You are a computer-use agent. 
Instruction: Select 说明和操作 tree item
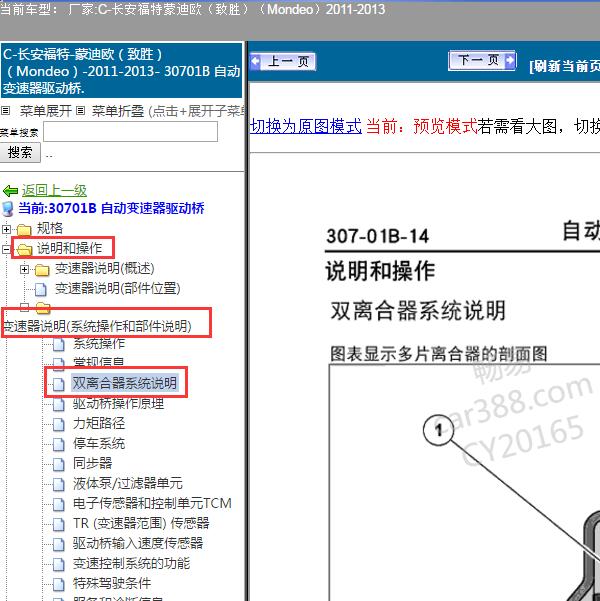coord(69,248)
